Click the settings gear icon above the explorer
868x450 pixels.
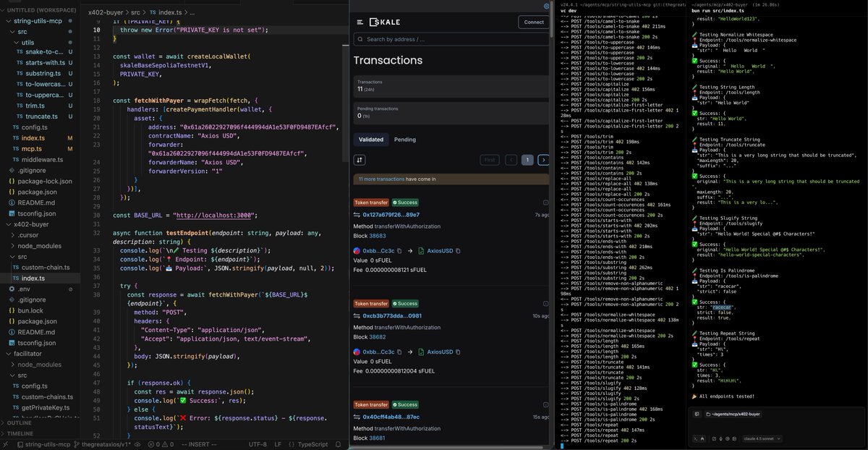(546, 6)
